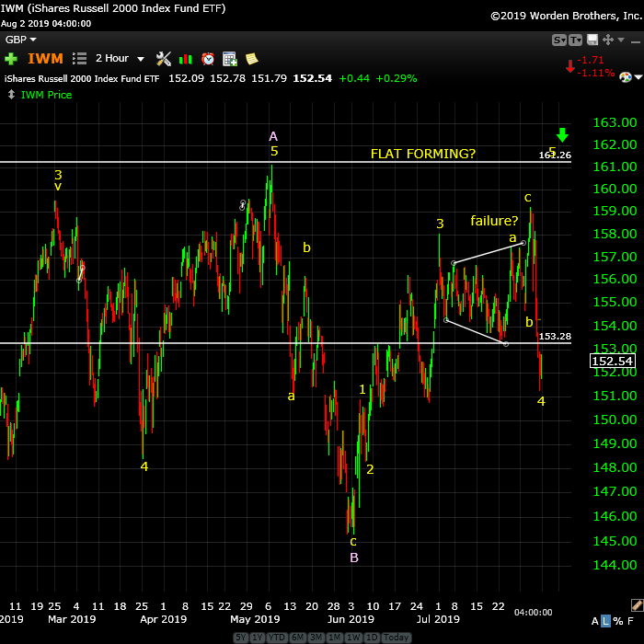This screenshot has width=644, height=644.
Task: Click the green plus add-symbol icon
Action: (x=11, y=59)
